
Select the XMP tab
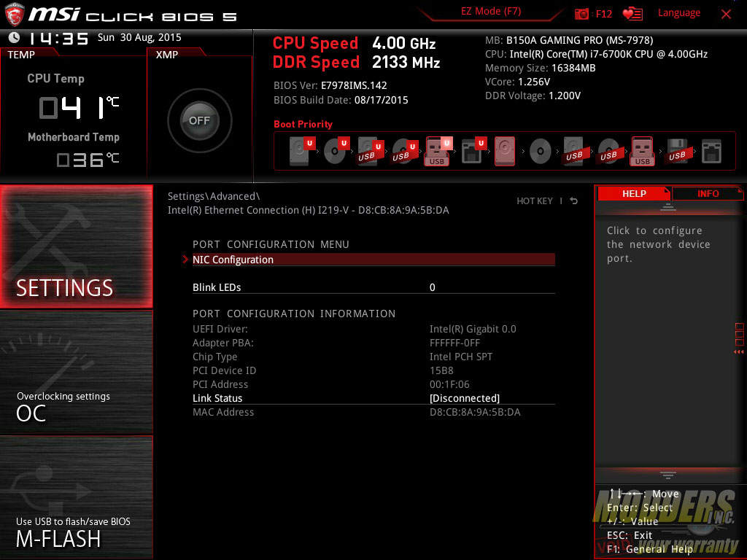(x=167, y=55)
